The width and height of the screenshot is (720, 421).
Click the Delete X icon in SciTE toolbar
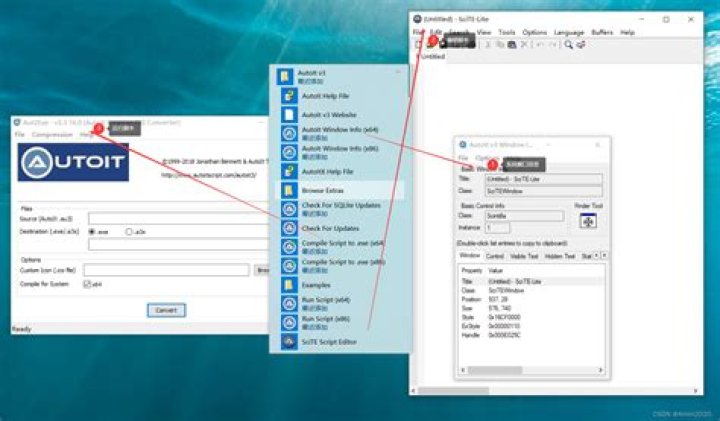click(524, 45)
